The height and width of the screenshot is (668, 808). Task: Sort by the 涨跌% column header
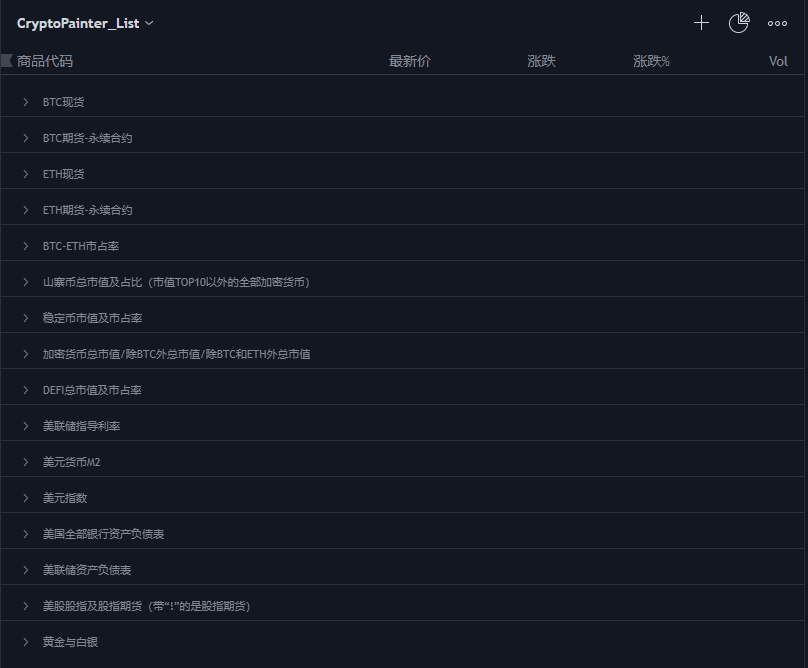click(651, 61)
